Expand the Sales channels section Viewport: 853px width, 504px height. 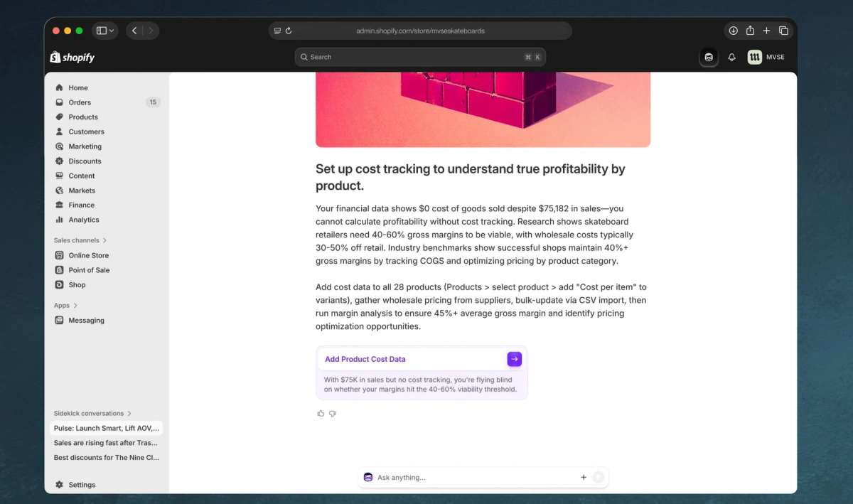click(x=80, y=240)
